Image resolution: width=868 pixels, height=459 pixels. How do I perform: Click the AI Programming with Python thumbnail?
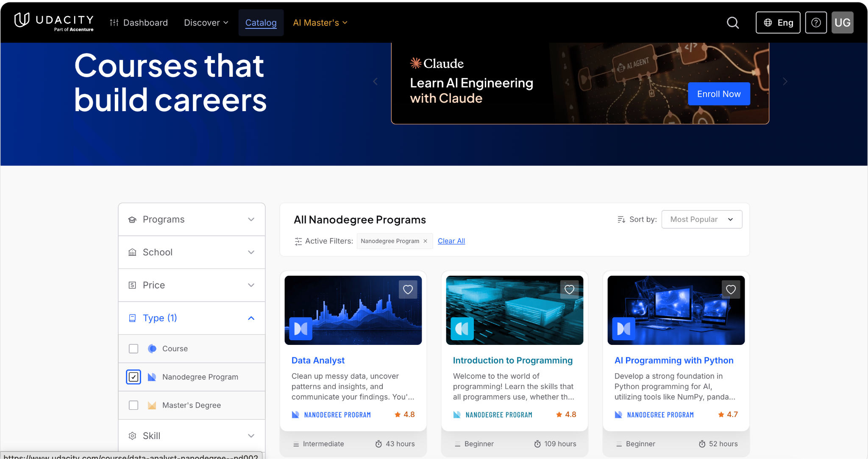[x=676, y=310]
